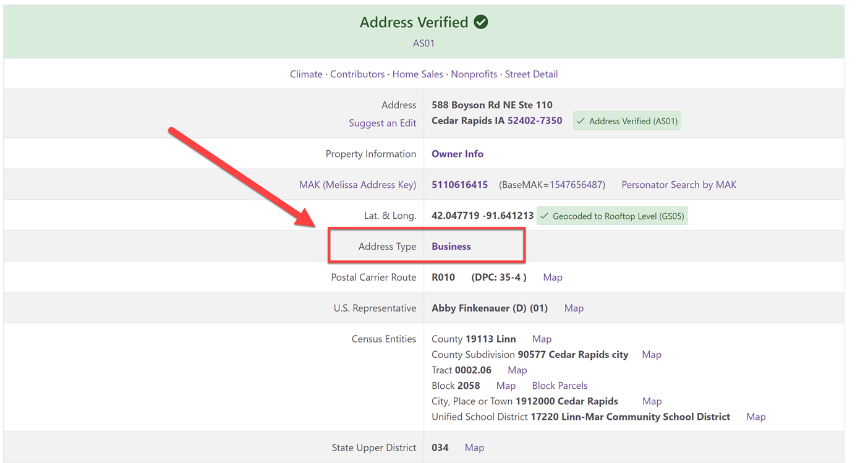Viewport: 868px width, 463px height.
Task: Open Map for U.S. Representative
Action: click(x=574, y=308)
